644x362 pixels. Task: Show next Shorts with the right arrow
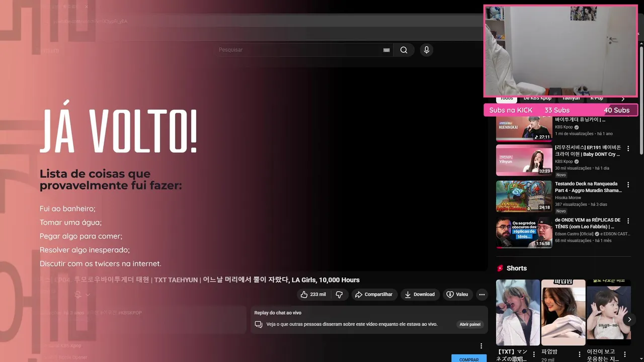click(629, 319)
